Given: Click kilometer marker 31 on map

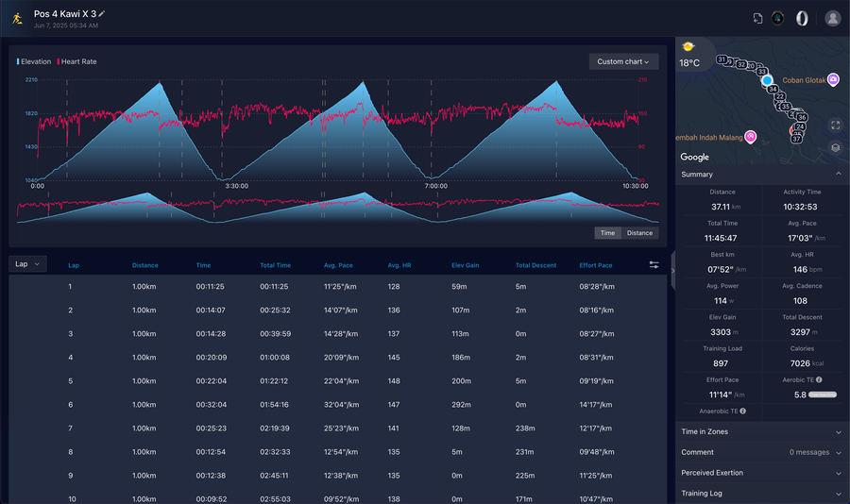Looking at the screenshot, I should (x=722, y=59).
